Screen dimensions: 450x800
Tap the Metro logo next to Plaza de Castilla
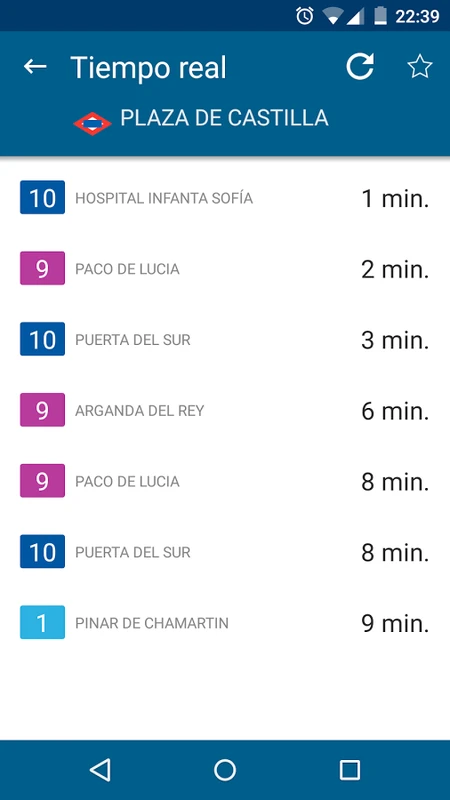92,124
